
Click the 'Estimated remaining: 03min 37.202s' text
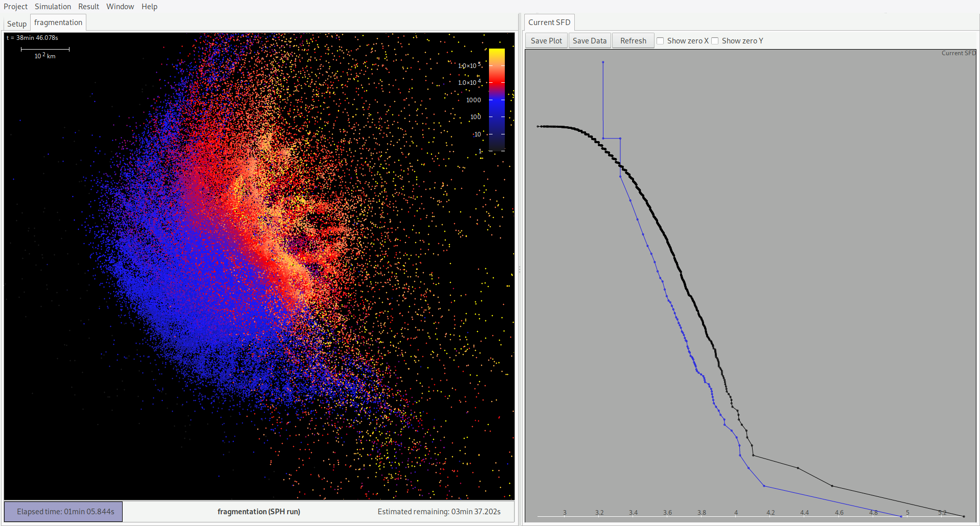point(439,512)
